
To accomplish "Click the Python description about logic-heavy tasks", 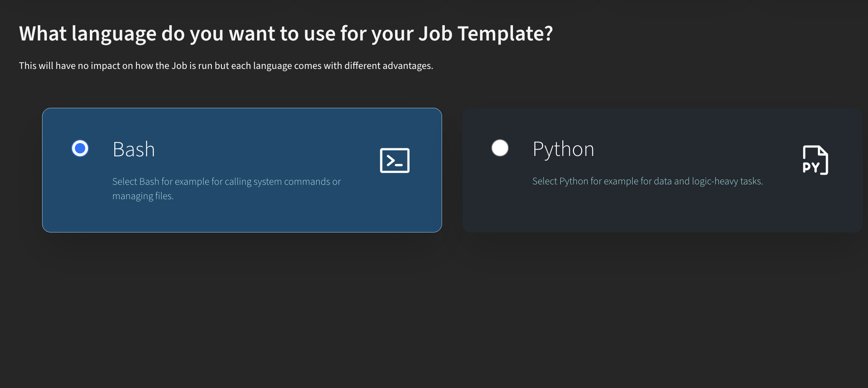I will coord(647,181).
